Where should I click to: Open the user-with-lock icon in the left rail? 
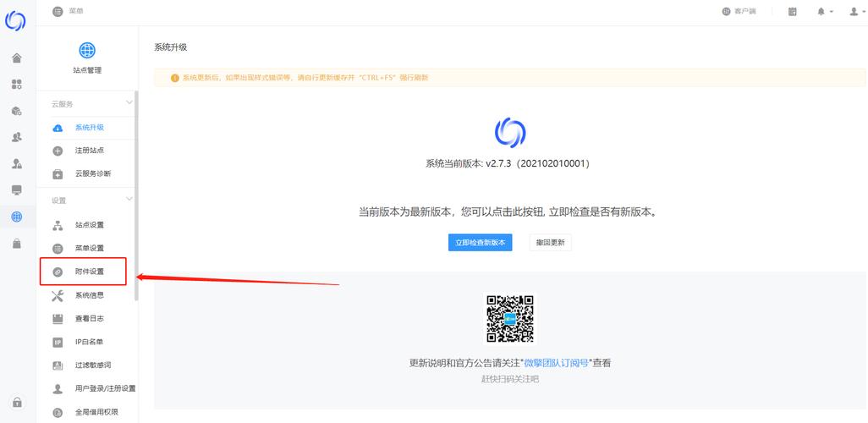(x=17, y=164)
